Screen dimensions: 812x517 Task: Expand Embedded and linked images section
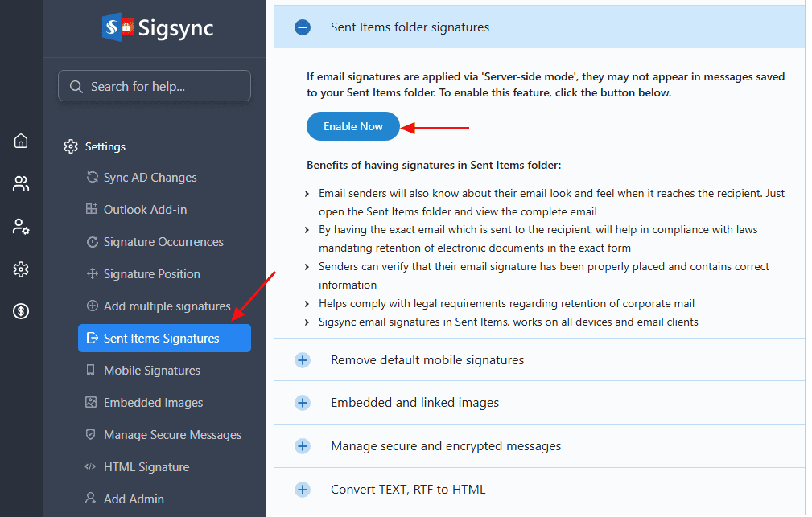click(x=303, y=403)
